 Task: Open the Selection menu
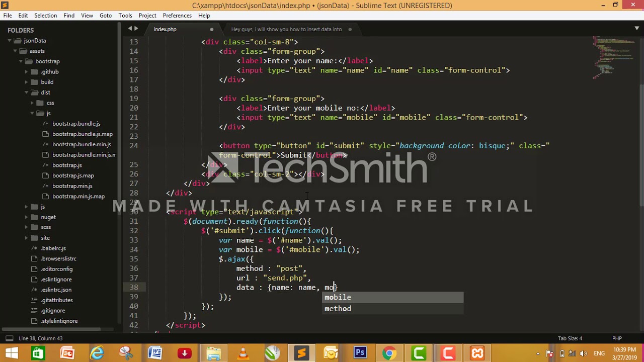45,16
